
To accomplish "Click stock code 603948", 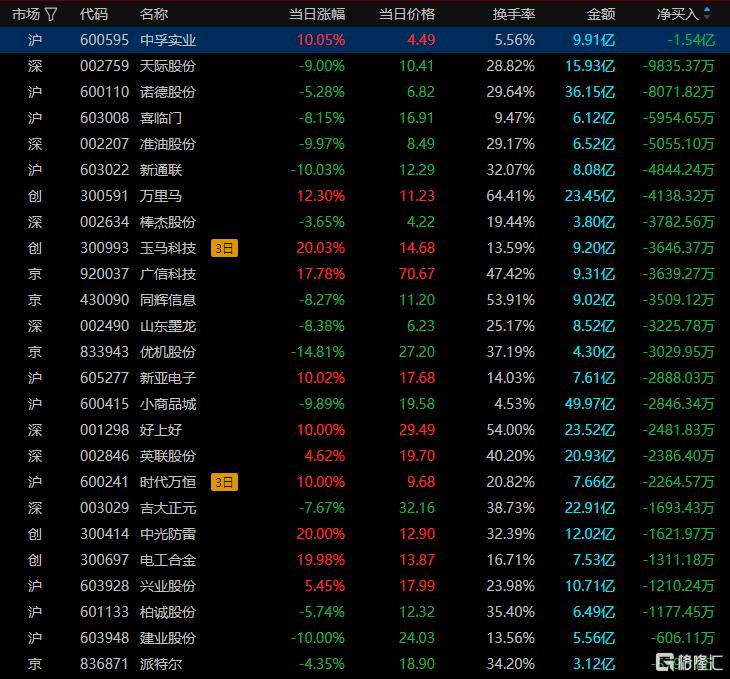I will pyautogui.click(x=104, y=638).
